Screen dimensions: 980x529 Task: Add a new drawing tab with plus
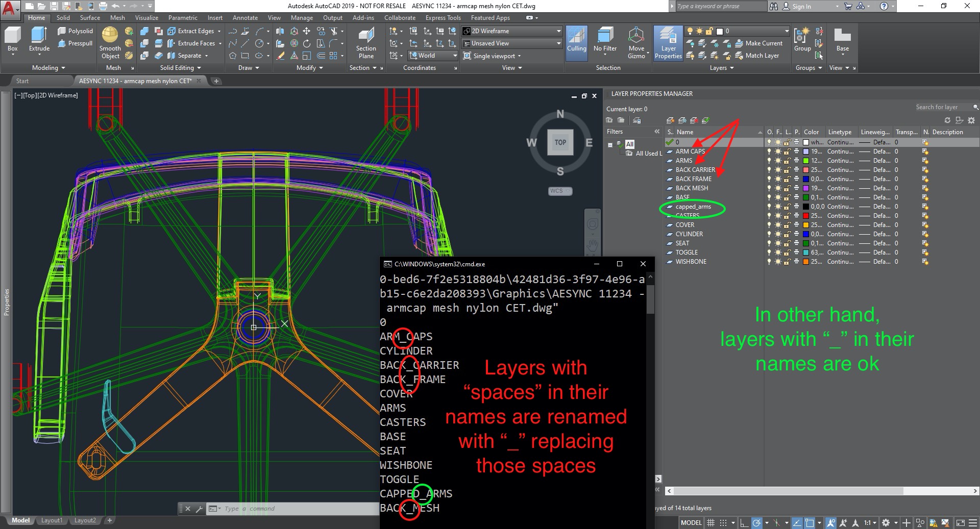[216, 81]
